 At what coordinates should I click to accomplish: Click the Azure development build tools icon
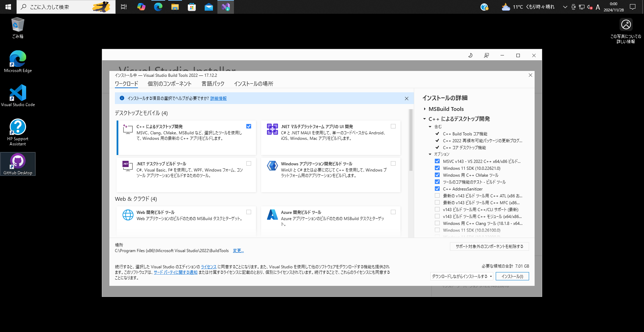pyautogui.click(x=272, y=215)
